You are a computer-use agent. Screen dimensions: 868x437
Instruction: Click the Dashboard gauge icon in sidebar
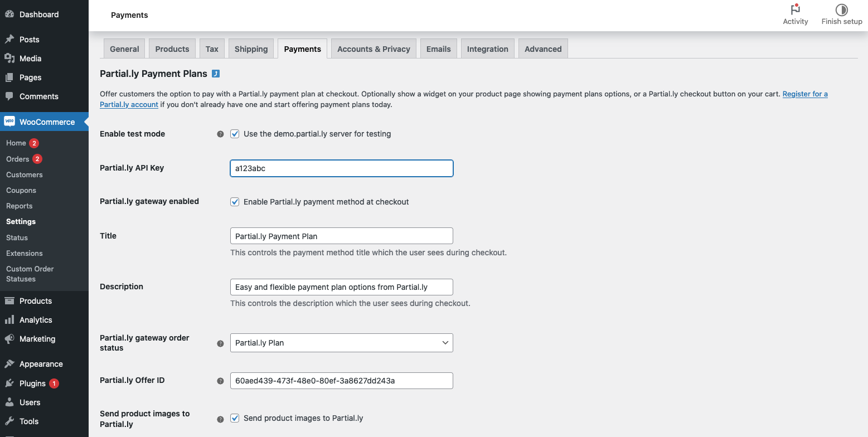9,14
